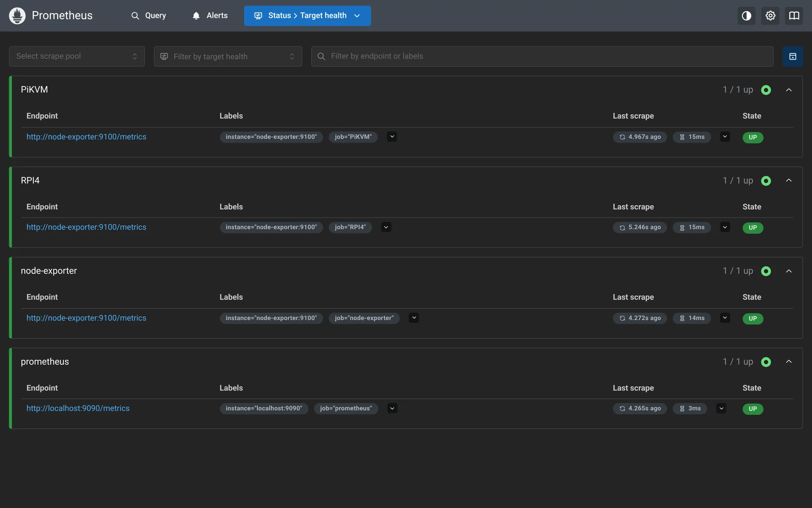Click green status ring for PiKVM pool
This screenshot has height=508, width=812.
tap(766, 90)
